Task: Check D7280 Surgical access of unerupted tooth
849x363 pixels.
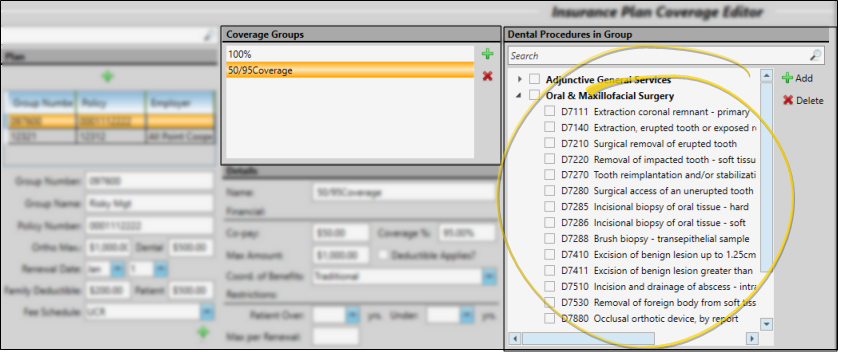Action: (550, 191)
